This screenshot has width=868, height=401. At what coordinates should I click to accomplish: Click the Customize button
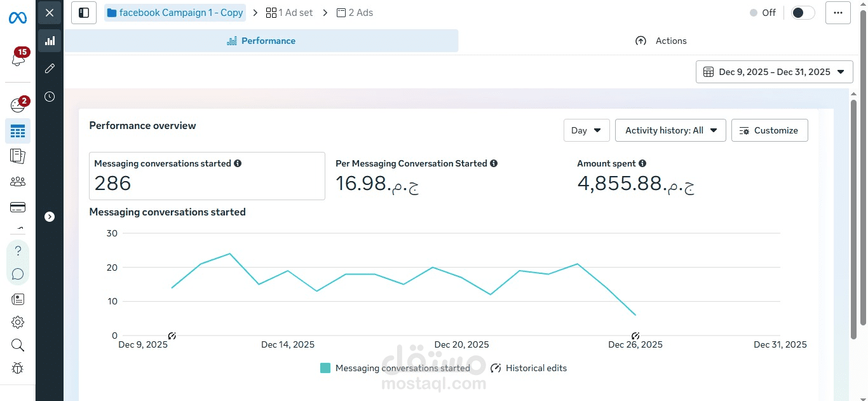(769, 130)
